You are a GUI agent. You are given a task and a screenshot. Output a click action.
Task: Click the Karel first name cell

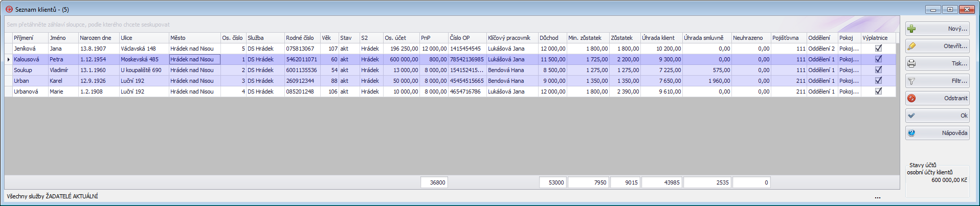63,81
